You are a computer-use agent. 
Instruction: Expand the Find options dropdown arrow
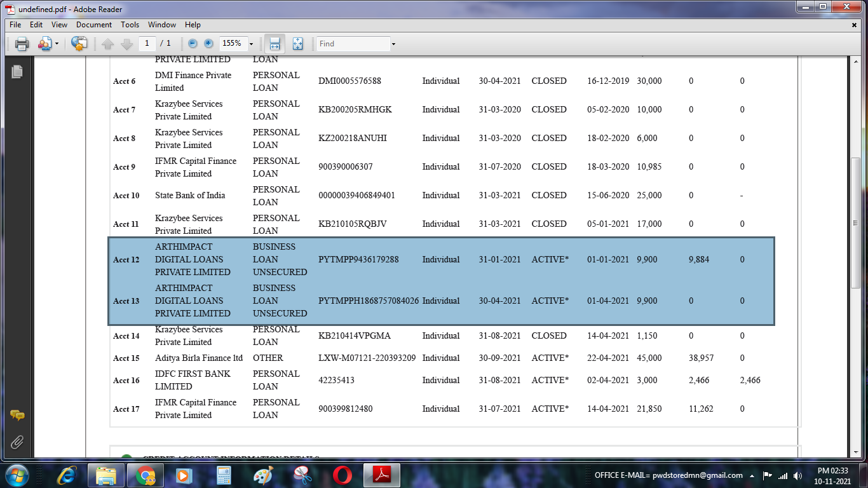point(393,44)
